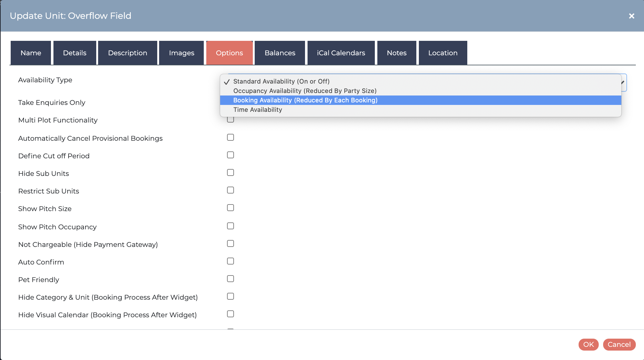Click the Take Enquiries Only label
The image size is (644, 360).
[x=52, y=102]
